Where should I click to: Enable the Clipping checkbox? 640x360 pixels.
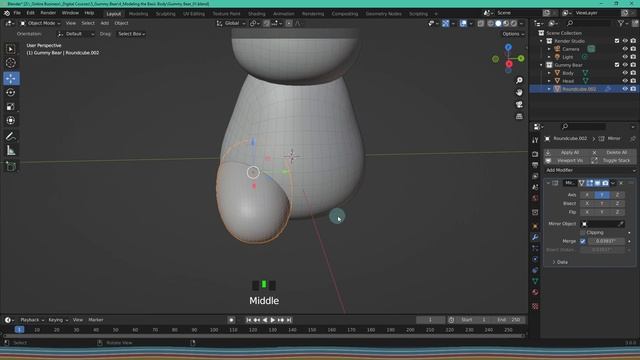[x=583, y=232]
